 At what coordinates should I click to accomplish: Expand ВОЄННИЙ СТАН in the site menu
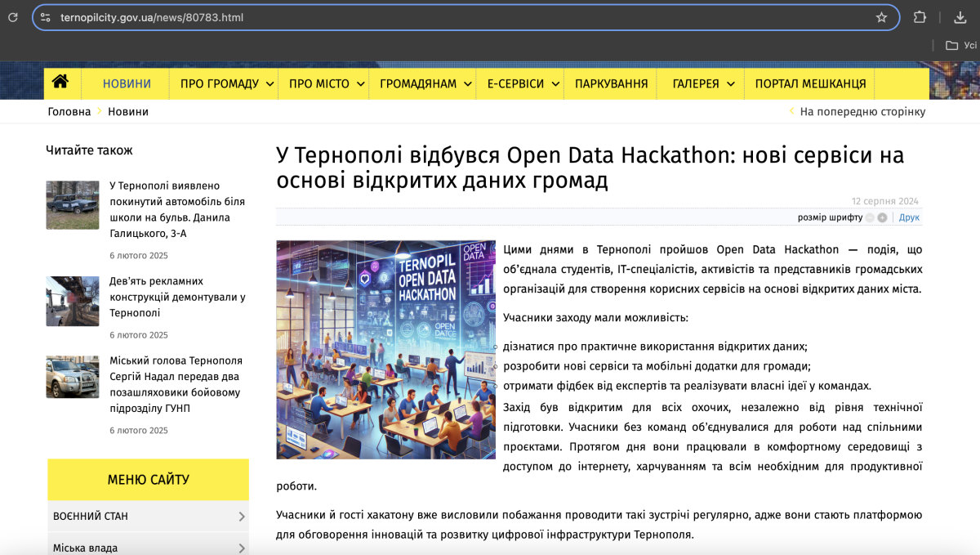click(x=148, y=517)
